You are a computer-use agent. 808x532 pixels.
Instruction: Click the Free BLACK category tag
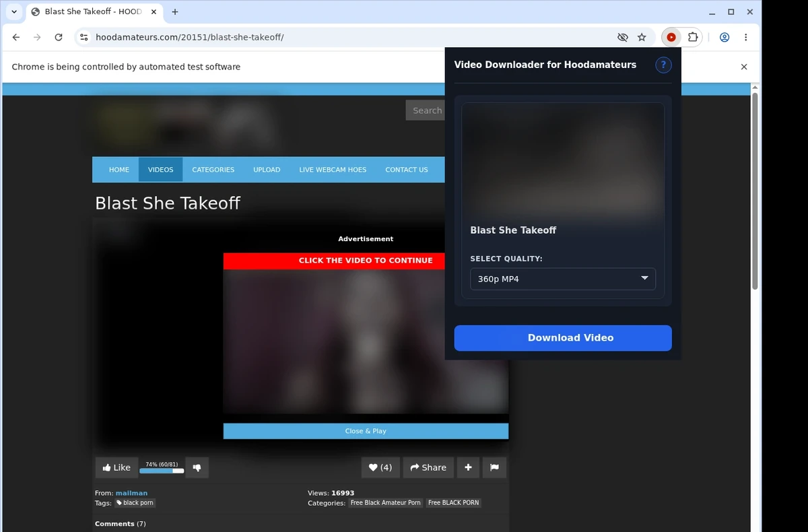(x=454, y=503)
